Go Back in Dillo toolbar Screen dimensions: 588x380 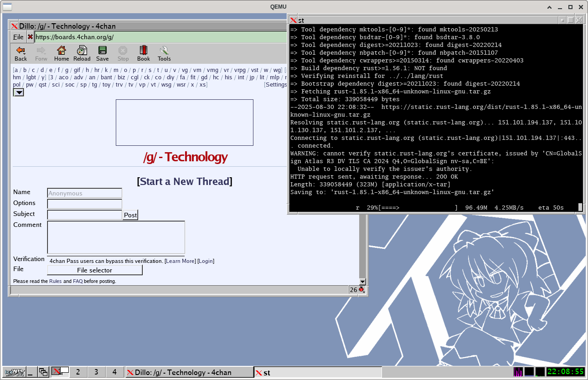21,53
